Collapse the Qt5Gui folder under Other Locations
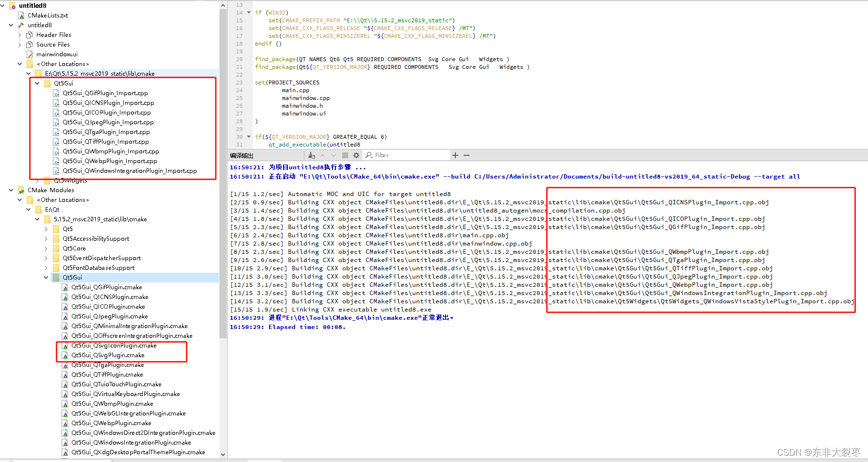868x462 pixels. pyautogui.click(x=37, y=83)
